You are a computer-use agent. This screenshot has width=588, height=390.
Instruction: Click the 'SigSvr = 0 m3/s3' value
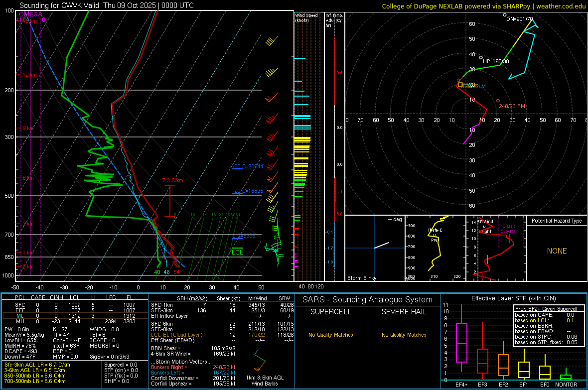(x=110, y=357)
